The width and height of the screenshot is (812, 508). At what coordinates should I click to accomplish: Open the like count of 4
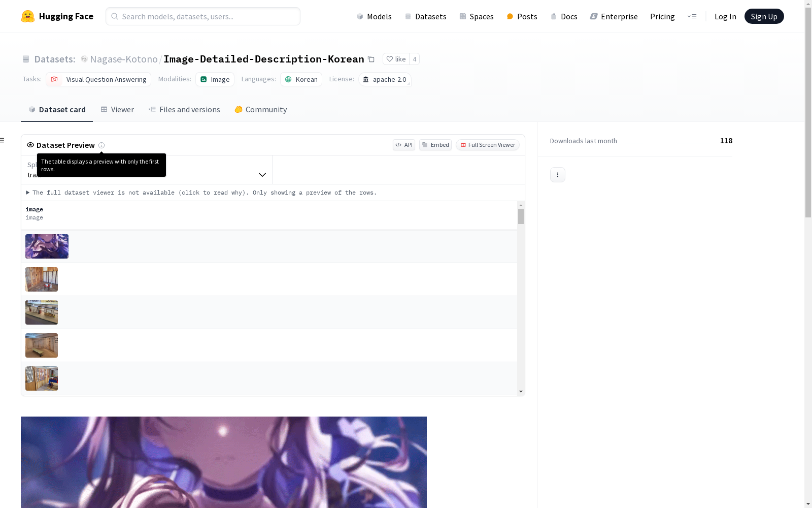(x=414, y=59)
